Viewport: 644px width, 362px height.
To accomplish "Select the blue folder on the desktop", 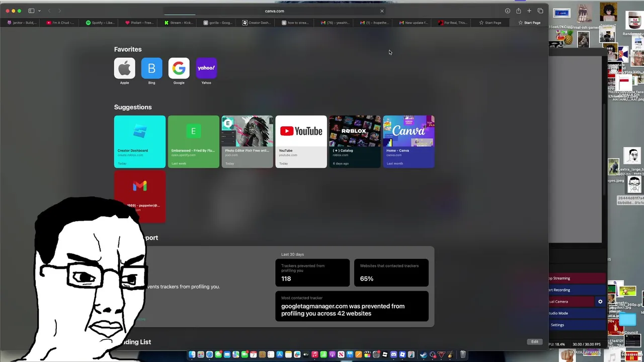I will (627, 320).
